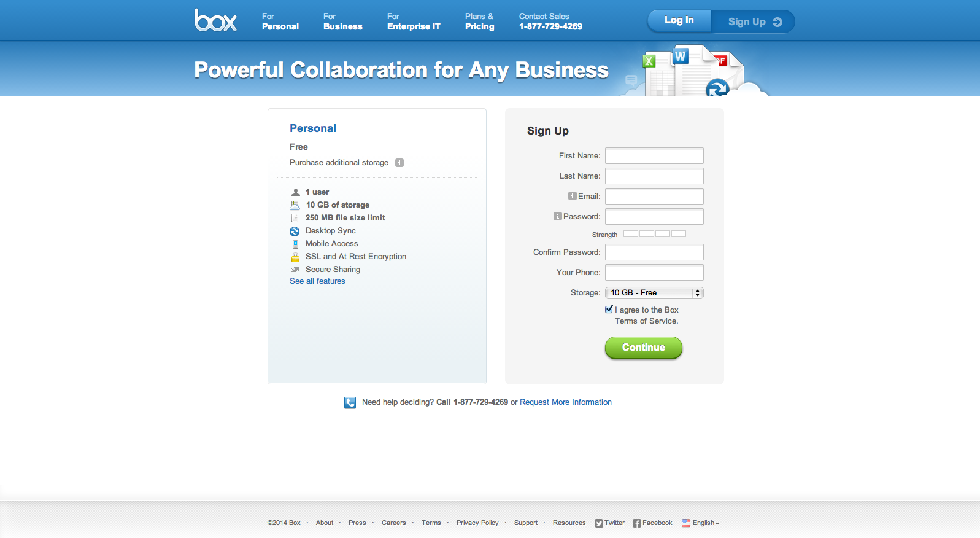The image size is (980, 538).
Task: Click the green Continue button
Action: pos(644,348)
